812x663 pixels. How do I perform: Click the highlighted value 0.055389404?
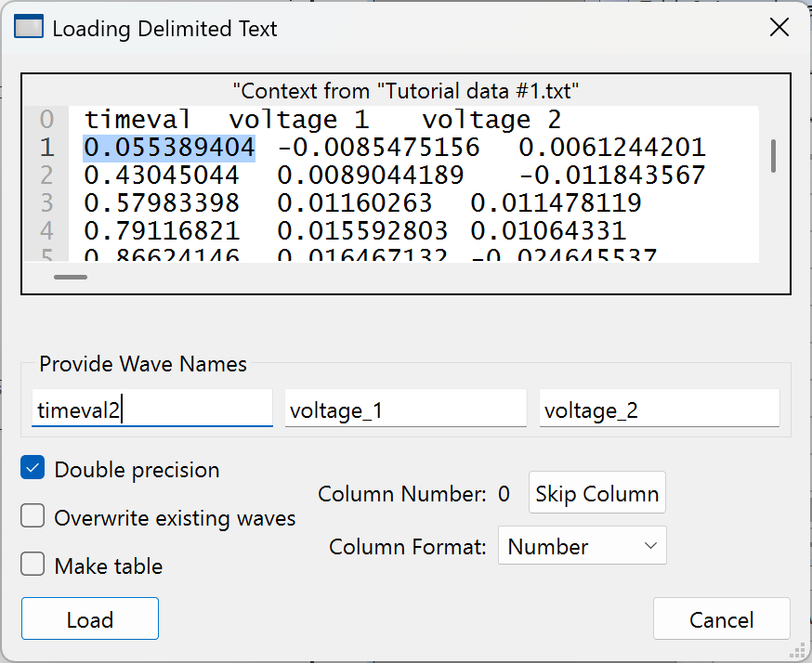point(169,148)
